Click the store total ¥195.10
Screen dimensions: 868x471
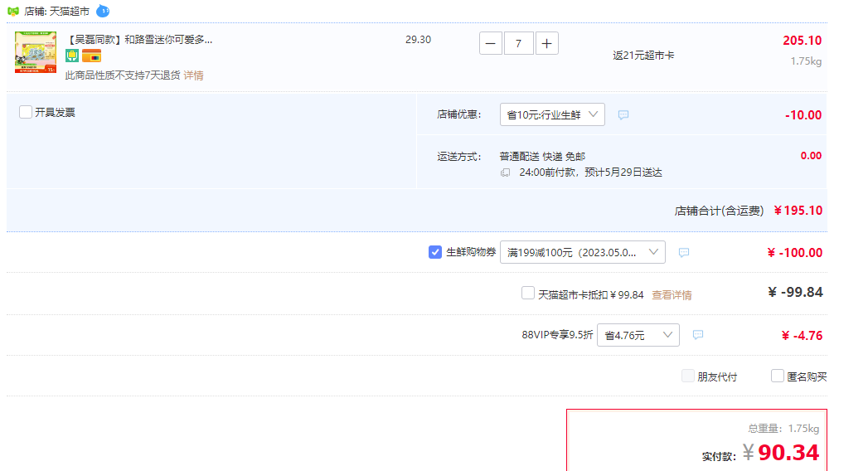798,211
